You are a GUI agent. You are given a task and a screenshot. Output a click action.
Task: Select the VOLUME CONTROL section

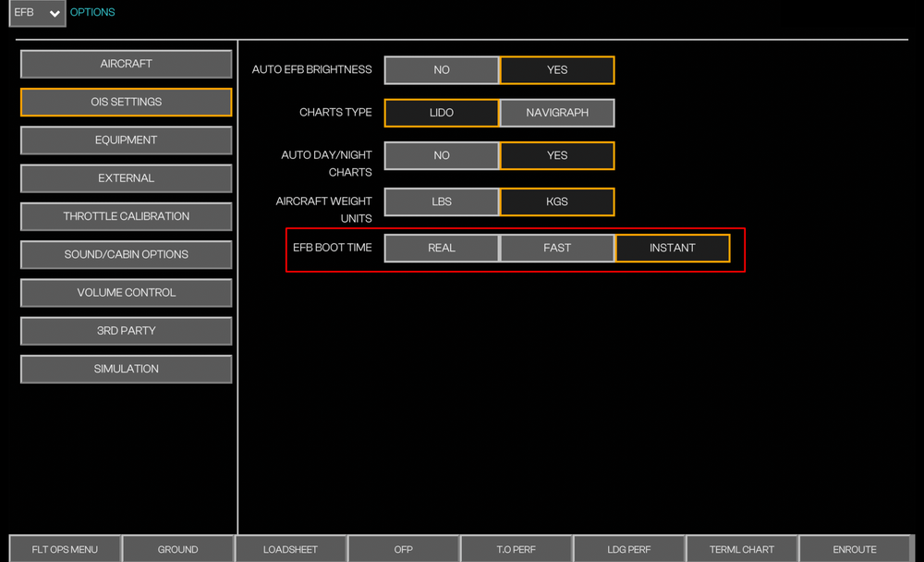click(x=127, y=293)
